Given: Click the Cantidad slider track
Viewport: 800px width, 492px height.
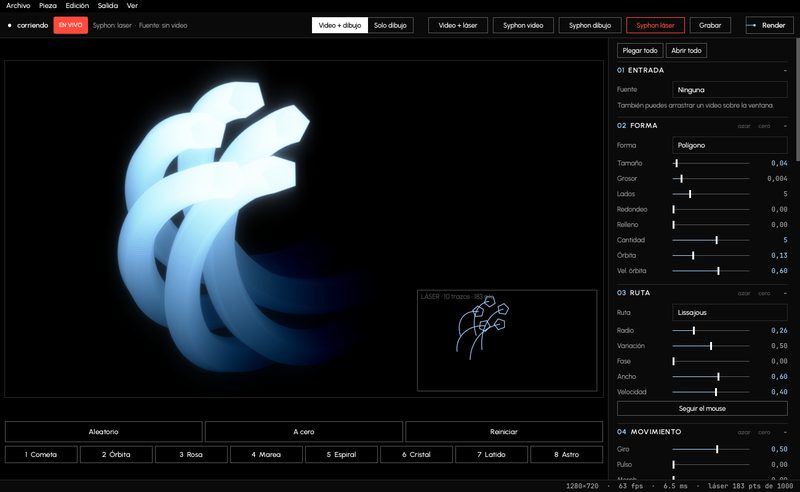Looking at the screenshot, I should pyautogui.click(x=711, y=240).
